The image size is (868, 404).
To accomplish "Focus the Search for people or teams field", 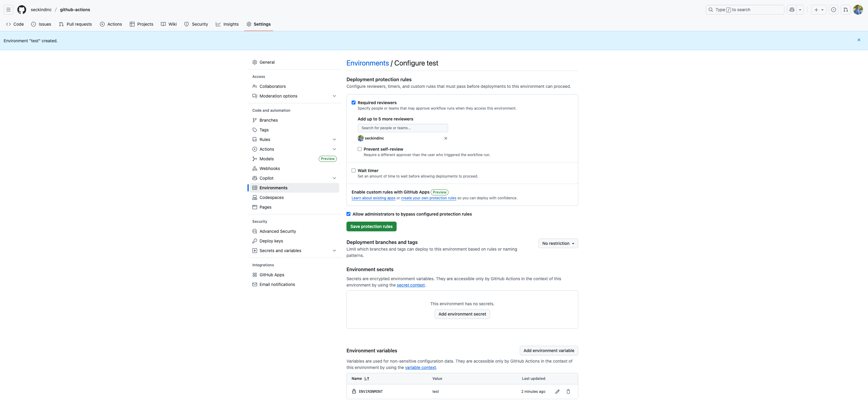I will tap(402, 128).
